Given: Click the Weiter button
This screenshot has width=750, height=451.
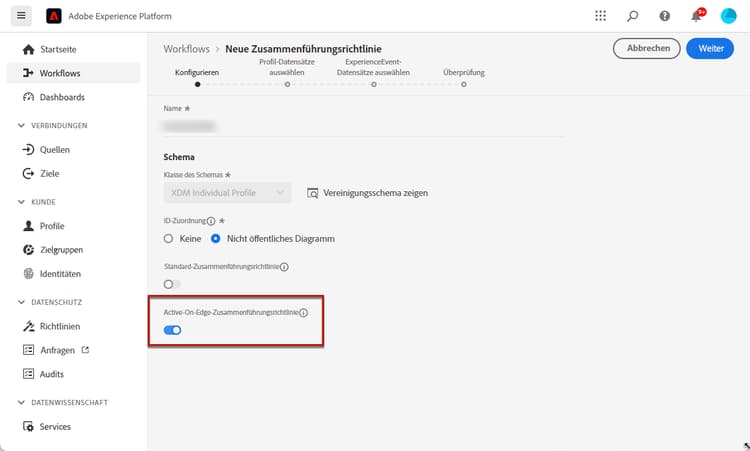Looking at the screenshot, I should (710, 48).
